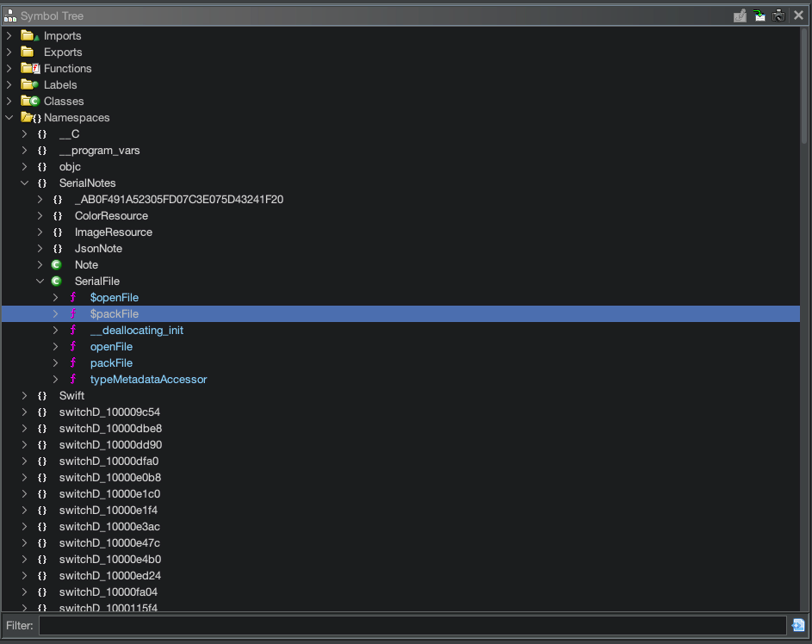Image resolution: width=812 pixels, height=644 pixels.
Task: Click the filter options icon beside Filter field
Action: coord(798,625)
